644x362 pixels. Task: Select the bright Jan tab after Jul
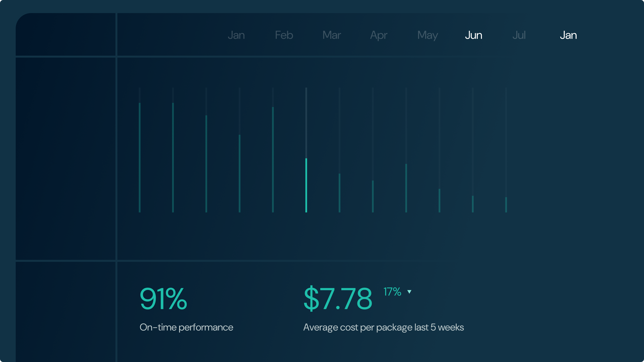[x=568, y=35]
